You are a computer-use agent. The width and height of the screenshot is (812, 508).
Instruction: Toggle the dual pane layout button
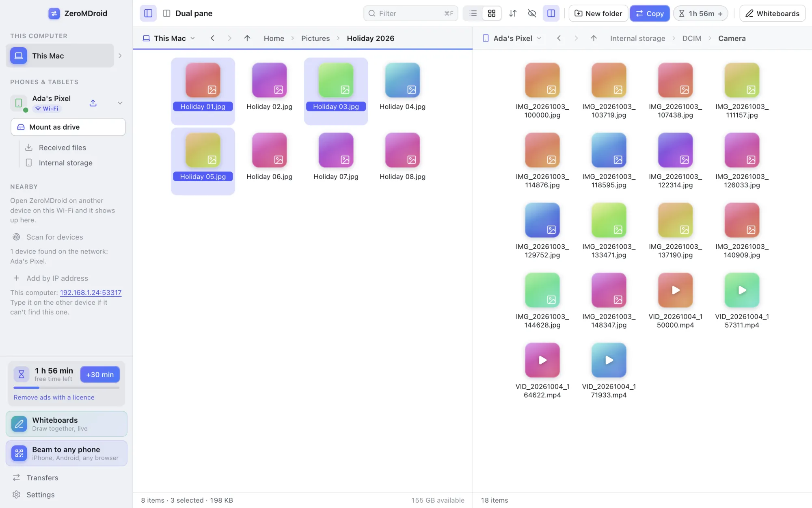551,13
